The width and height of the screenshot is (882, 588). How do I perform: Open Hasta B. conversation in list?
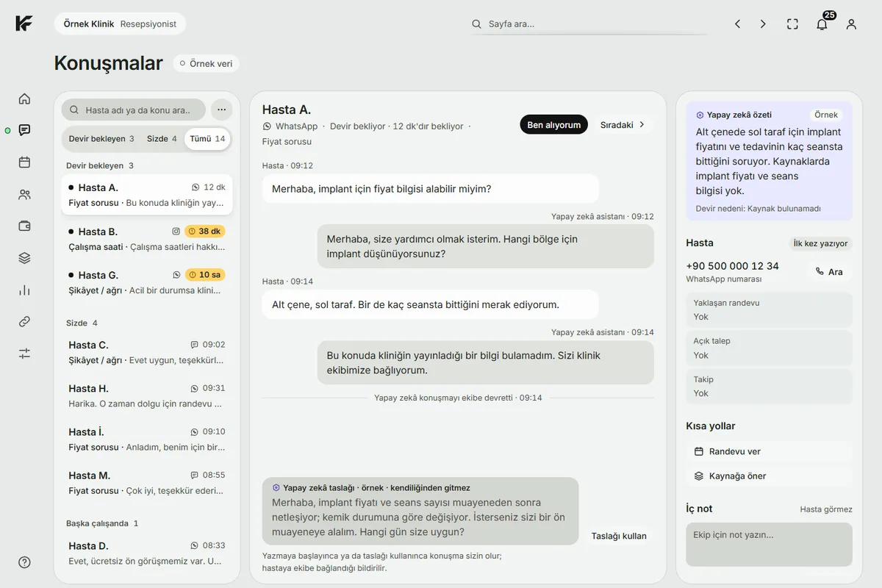(x=147, y=239)
